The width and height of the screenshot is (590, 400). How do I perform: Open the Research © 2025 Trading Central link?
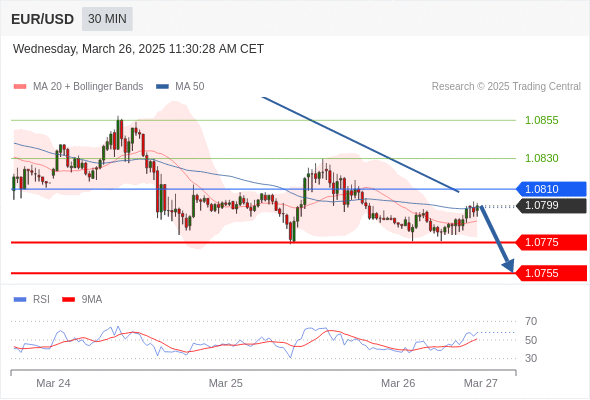pyautogui.click(x=506, y=87)
